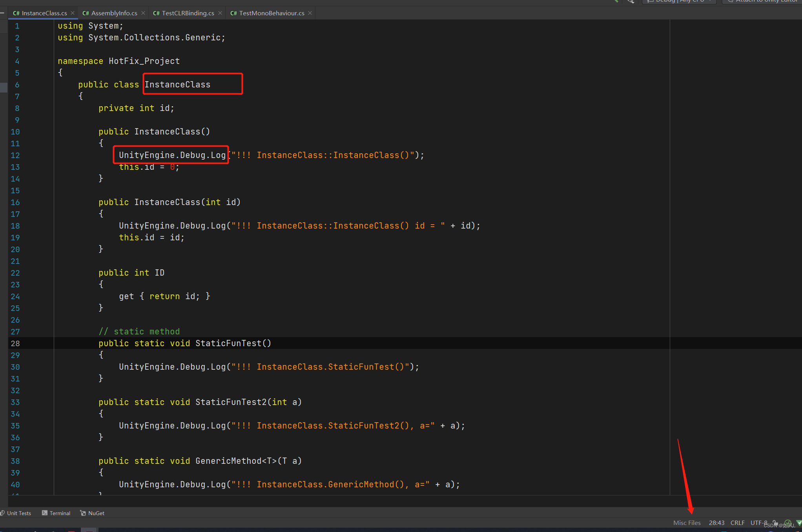Close the TestCLRBinding.cs tab

pos(220,13)
